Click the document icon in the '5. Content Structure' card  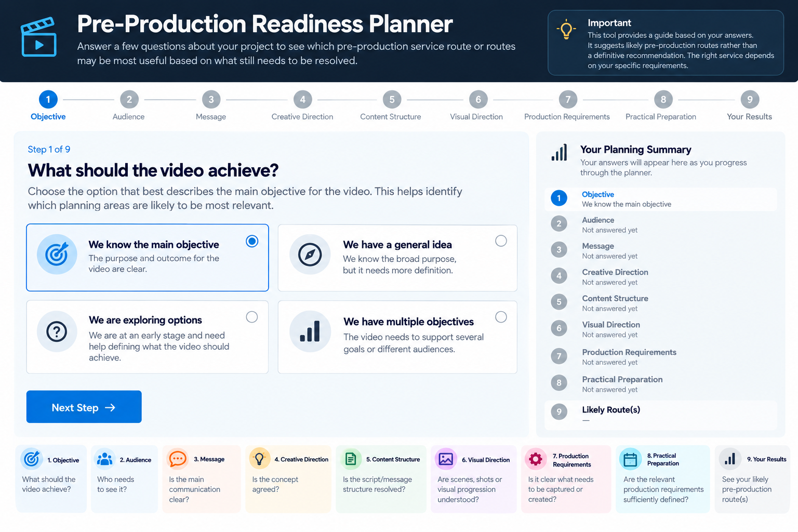(351, 459)
